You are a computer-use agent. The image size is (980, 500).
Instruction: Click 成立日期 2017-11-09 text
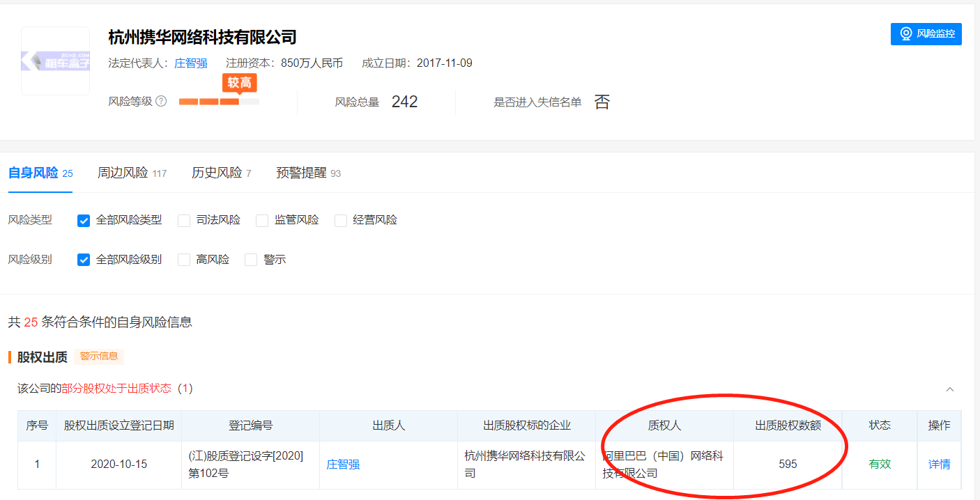click(x=417, y=63)
